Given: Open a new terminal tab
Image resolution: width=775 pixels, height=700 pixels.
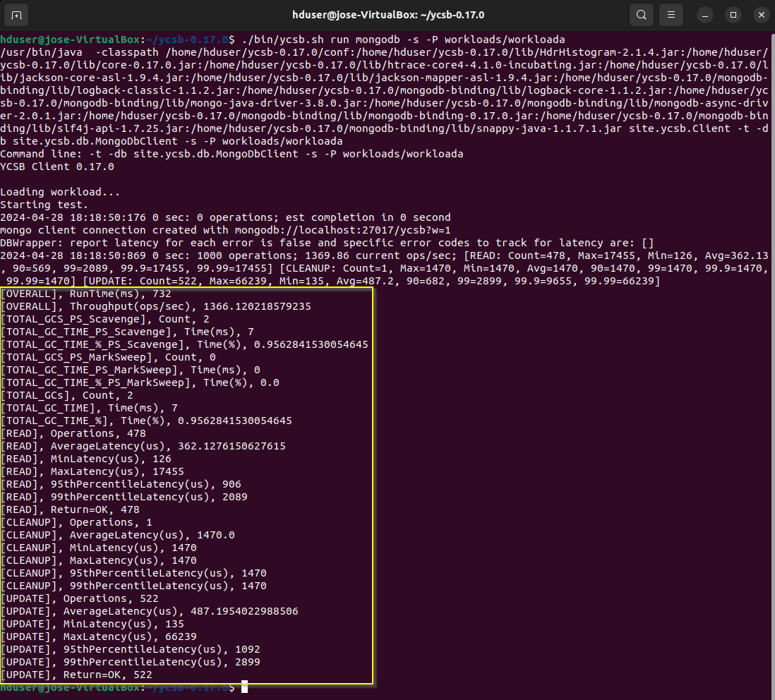Looking at the screenshot, I should click(16, 15).
